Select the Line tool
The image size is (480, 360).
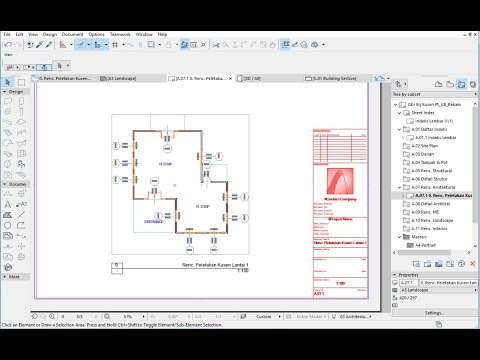[x=21, y=215]
